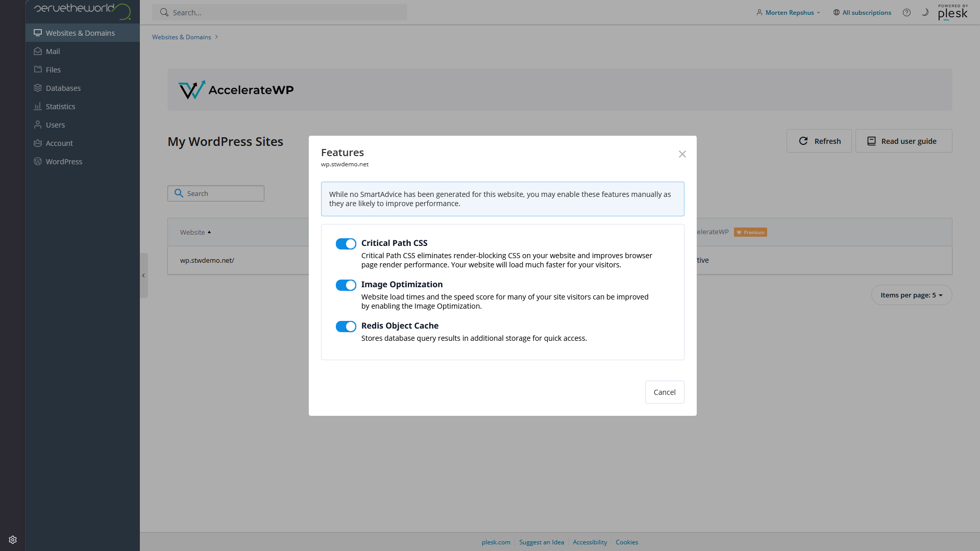
Task: Click the book icon on Read user guide
Action: coord(871,141)
